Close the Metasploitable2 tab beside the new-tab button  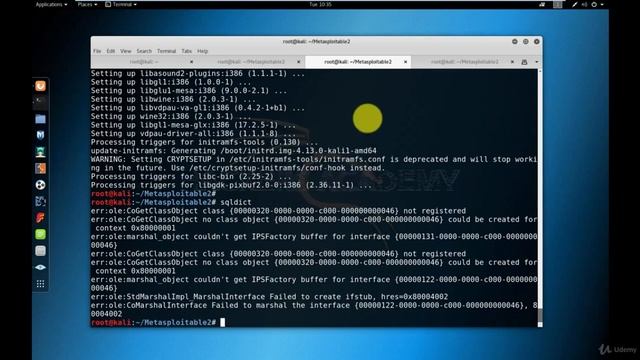coord(512,62)
